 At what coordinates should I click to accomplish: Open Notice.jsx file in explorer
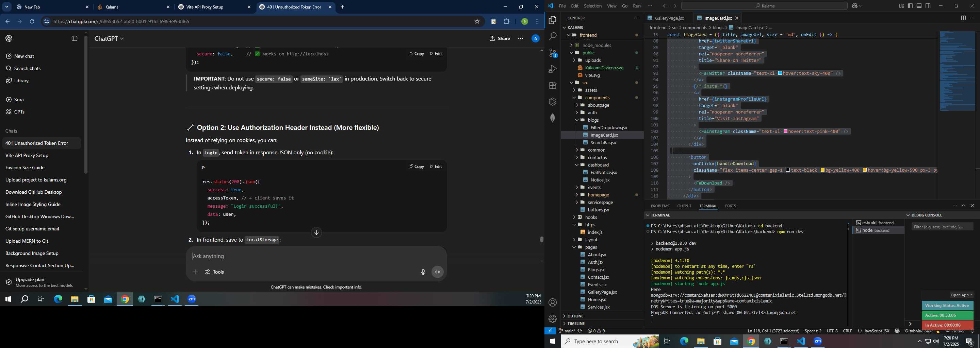600,180
